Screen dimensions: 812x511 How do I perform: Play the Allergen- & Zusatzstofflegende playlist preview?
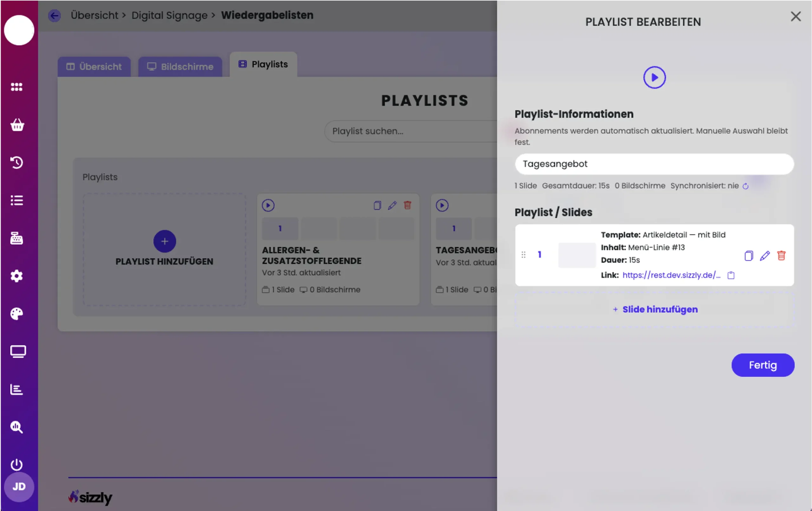[268, 205]
